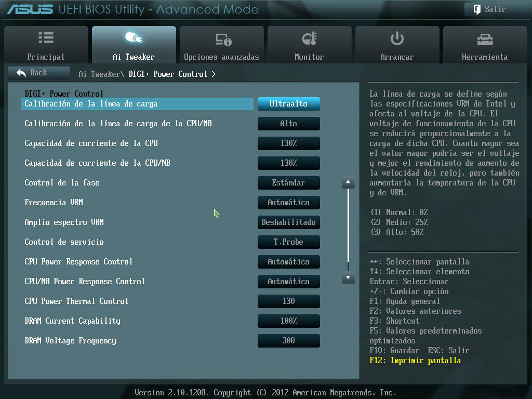This screenshot has width=532, height=399.
Task: Click the Salir exit door icon
Action: (477, 9)
